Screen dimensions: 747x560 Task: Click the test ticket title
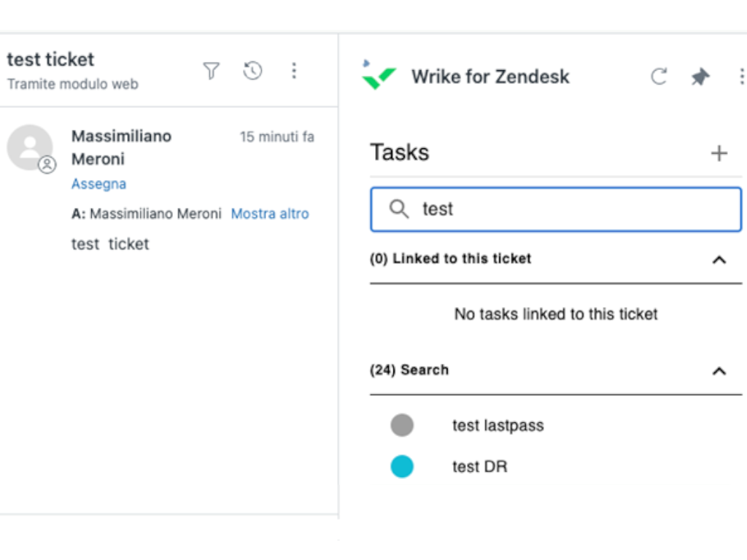pos(50,60)
